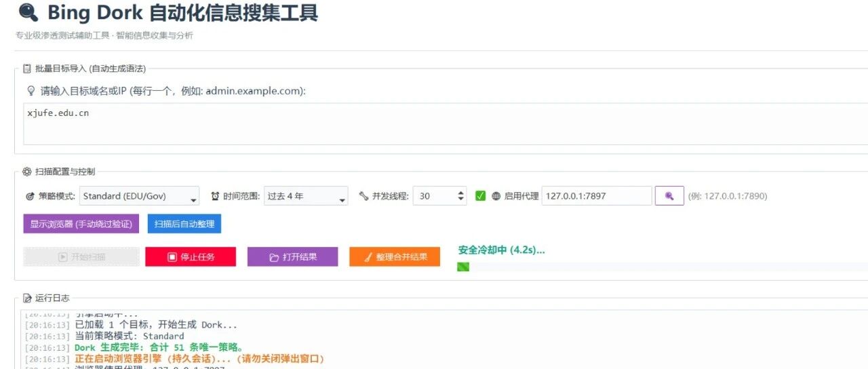Click the 并发线程 number field showing 30
The width and height of the screenshot is (868, 369).
[x=439, y=196]
